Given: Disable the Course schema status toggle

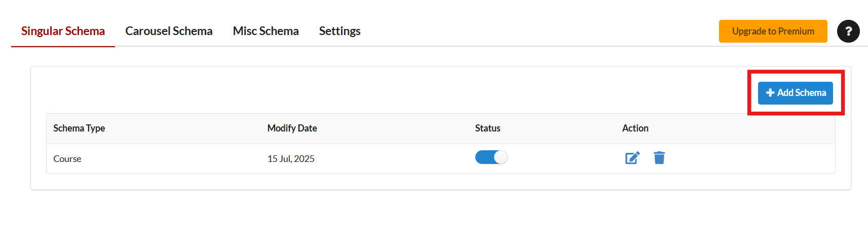Looking at the screenshot, I should pyautogui.click(x=491, y=157).
